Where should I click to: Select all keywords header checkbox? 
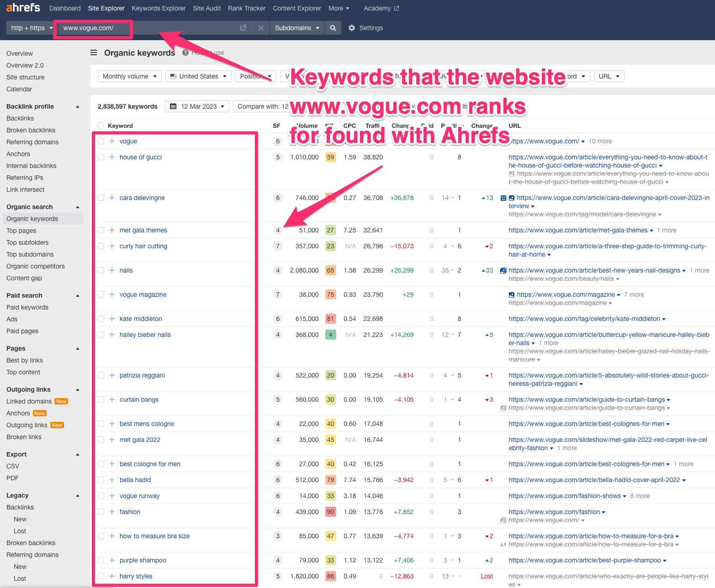[101, 126]
